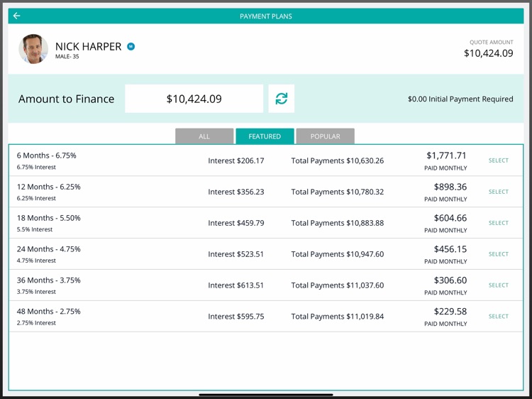Click the $1,771.71 monthly payment
Viewport: 532px width, 399px height.
(x=446, y=155)
